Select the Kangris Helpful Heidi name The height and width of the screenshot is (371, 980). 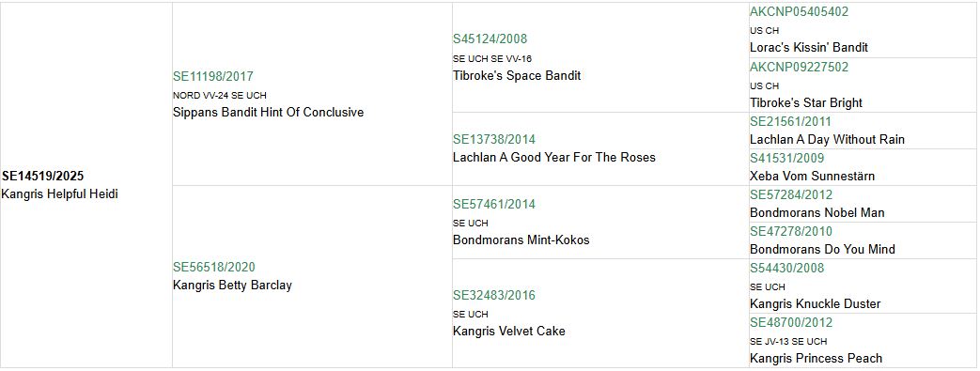click(60, 194)
